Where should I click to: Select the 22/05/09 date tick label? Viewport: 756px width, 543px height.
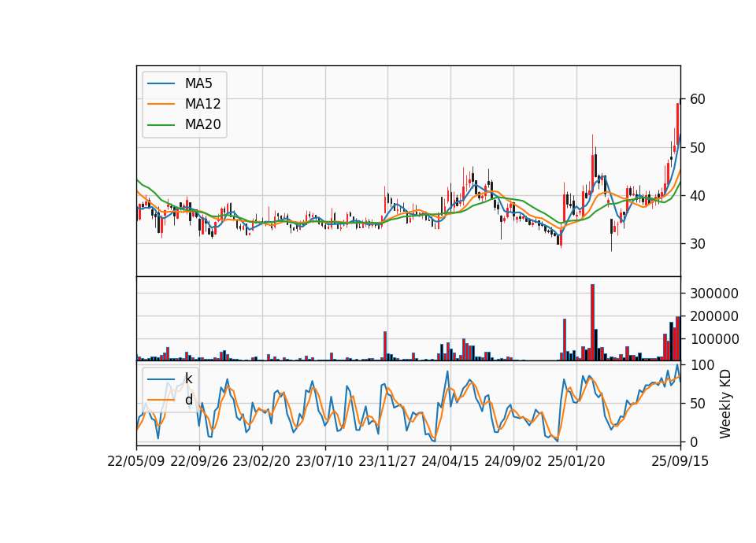tap(136, 461)
